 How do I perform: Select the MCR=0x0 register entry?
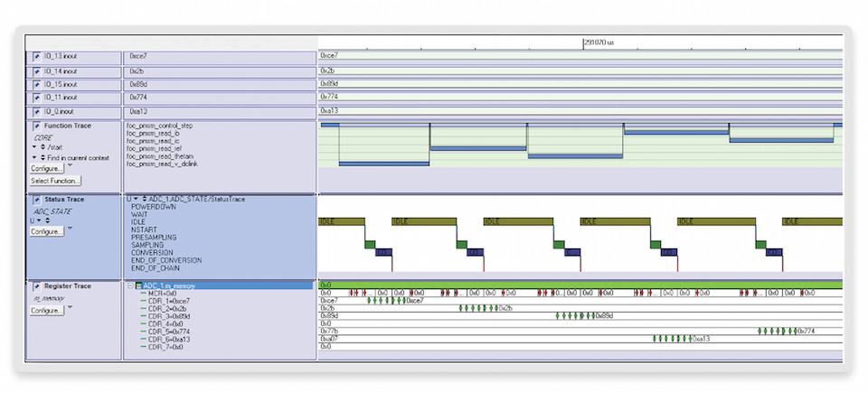tap(162, 294)
